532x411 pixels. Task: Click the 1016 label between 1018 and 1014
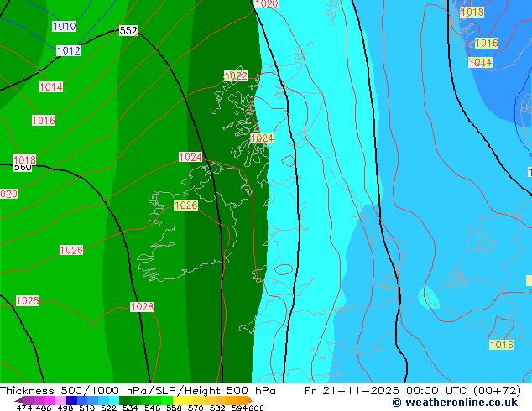[487, 43]
